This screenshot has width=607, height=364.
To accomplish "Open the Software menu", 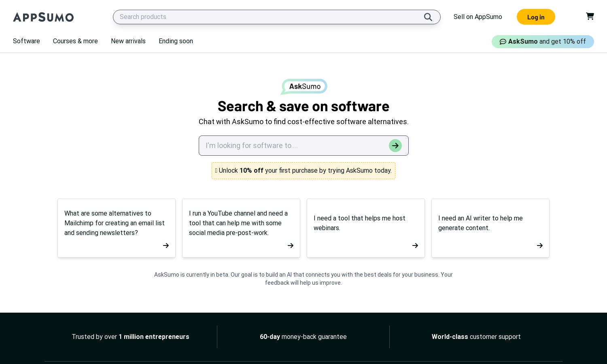I will click(26, 41).
